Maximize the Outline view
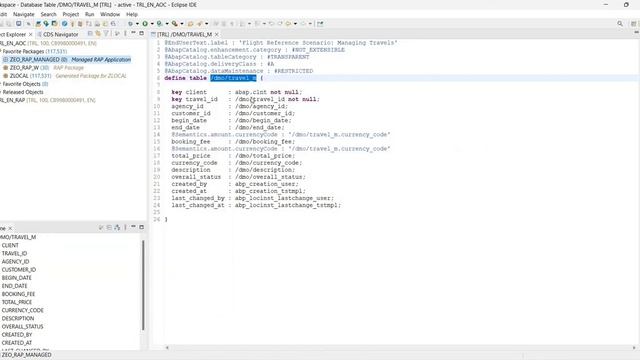Image resolution: width=640 pixels, height=360 pixels. [x=142, y=227]
